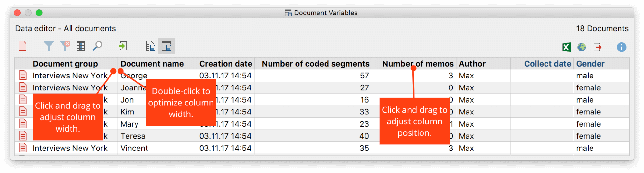
Task: Sort by the Author column header
Action: click(x=483, y=64)
